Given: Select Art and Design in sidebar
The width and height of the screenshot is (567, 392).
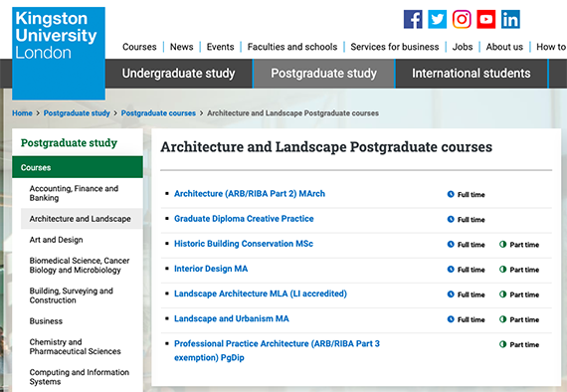Looking at the screenshot, I should click(x=56, y=240).
